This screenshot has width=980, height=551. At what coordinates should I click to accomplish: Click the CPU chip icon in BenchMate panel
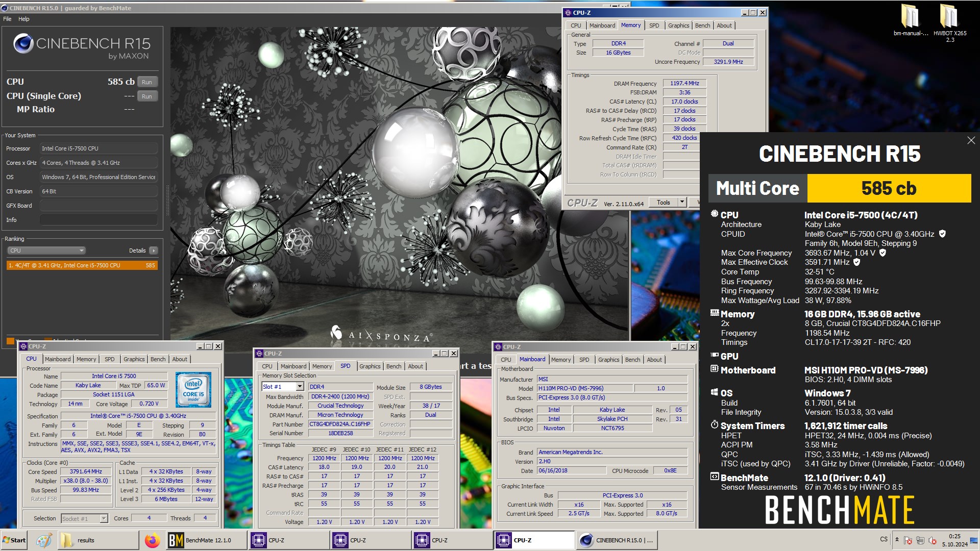[x=715, y=214]
